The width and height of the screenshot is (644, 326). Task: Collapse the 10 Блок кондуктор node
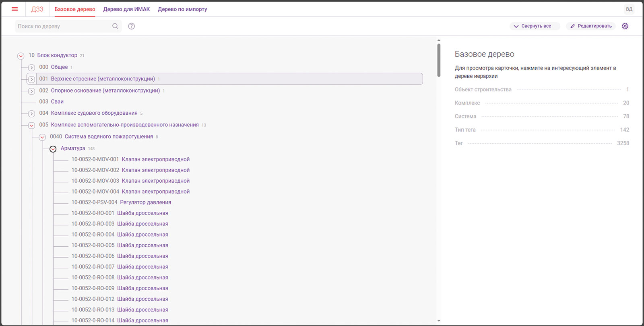click(21, 56)
